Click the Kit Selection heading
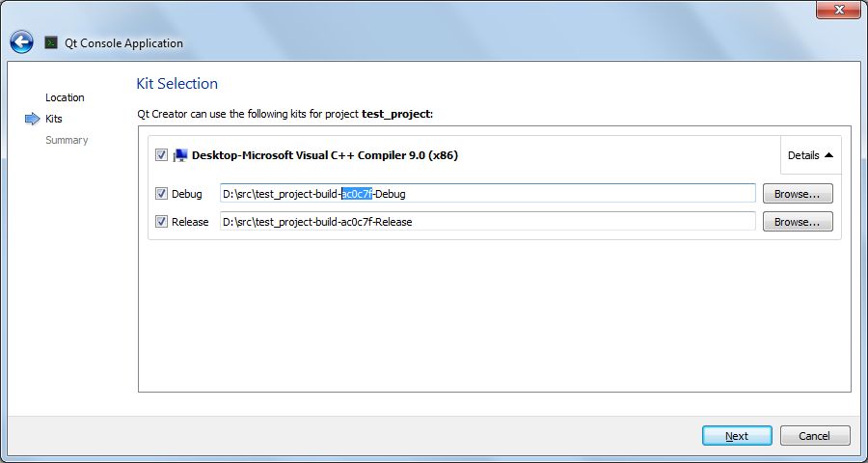The width and height of the screenshot is (868, 463). [177, 84]
